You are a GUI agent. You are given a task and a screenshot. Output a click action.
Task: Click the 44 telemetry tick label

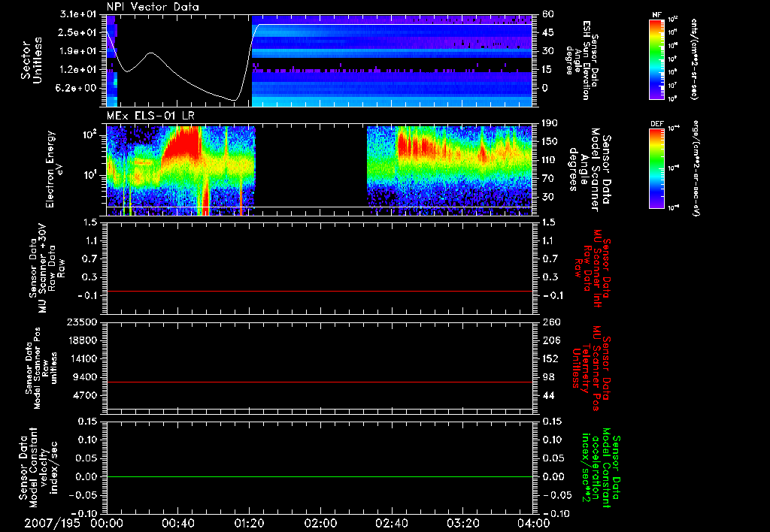point(547,395)
